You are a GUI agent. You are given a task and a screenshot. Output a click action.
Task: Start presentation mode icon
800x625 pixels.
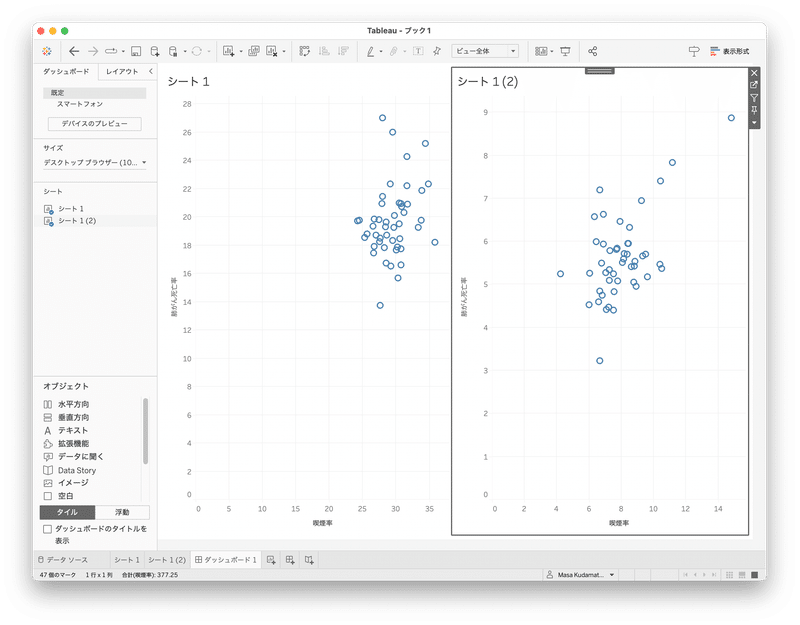[565, 51]
